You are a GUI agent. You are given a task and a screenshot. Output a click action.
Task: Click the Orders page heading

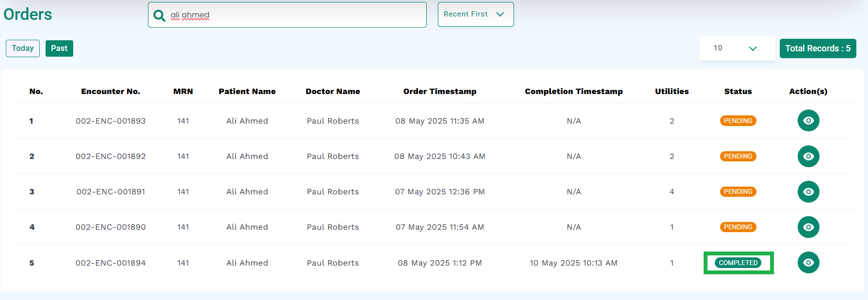pyautogui.click(x=28, y=15)
